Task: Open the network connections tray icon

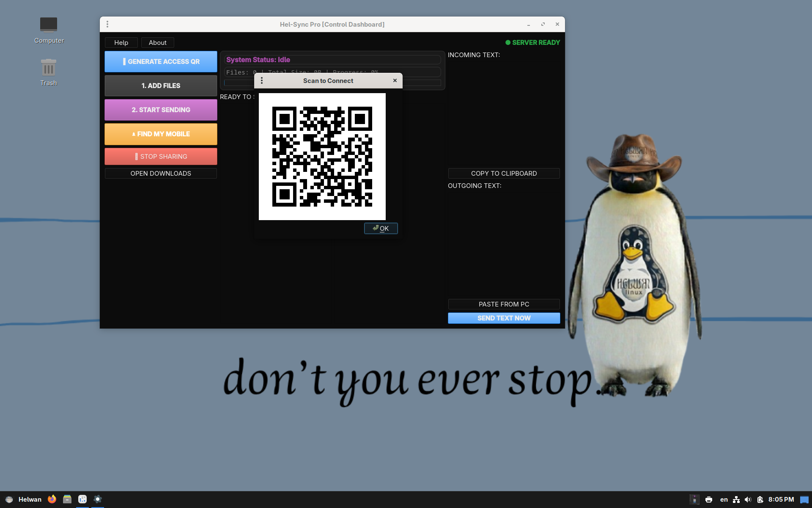Action: coord(736,500)
